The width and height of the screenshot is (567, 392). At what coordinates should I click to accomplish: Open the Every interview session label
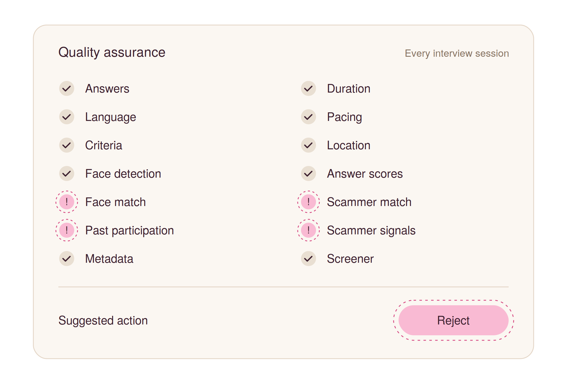tap(457, 53)
